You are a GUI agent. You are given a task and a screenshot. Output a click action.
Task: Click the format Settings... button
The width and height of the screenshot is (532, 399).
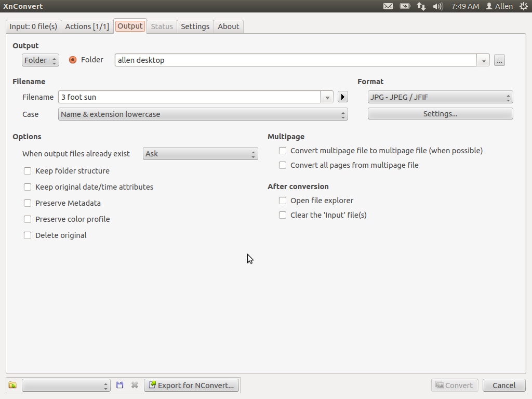441,114
